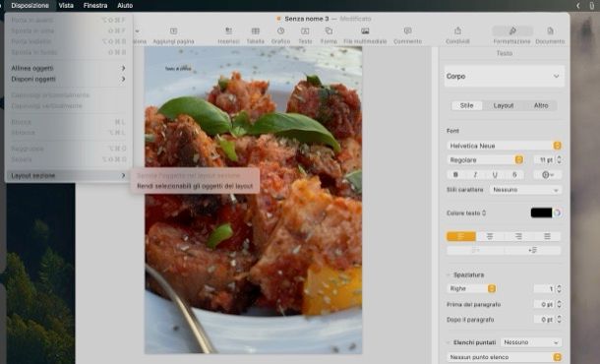
Task: Select Layout sezione menu entry
Action: [68, 175]
